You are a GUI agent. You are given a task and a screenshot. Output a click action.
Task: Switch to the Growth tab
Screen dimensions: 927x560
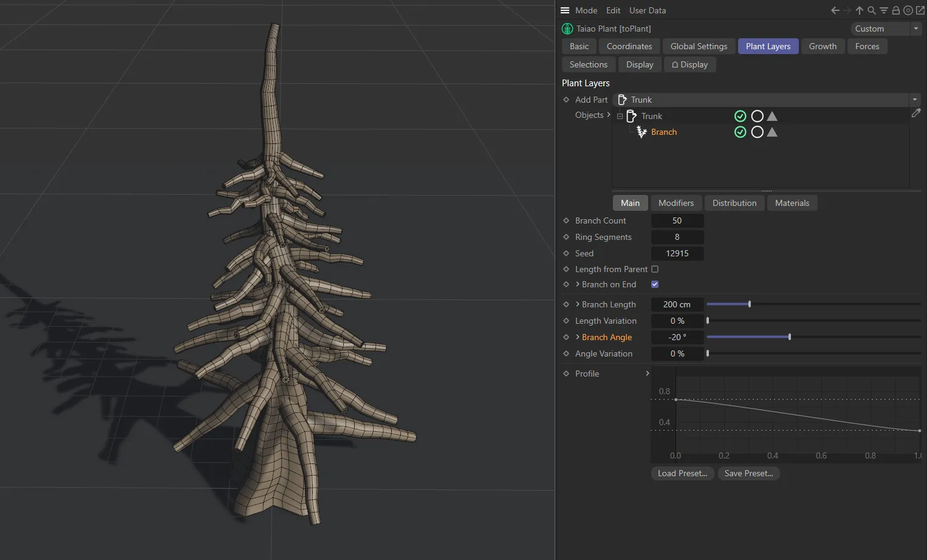[823, 46]
